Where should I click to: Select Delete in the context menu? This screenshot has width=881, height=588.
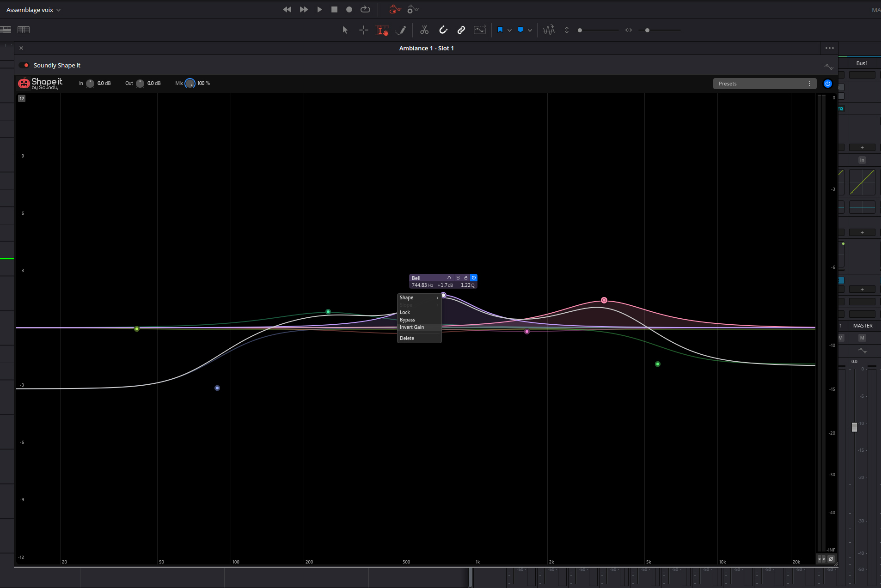[407, 338]
